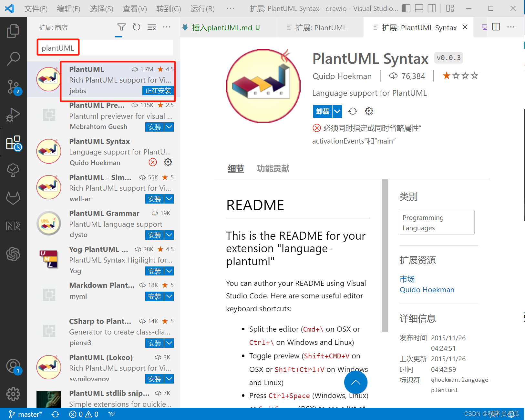Open install dropdown for PlantUML (Lokeo)
525x420 pixels.
pyautogui.click(x=169, y=379)
